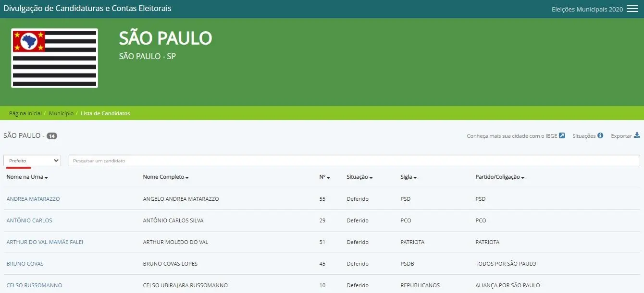Open ANDREA MATARAZZO candidate page
Viewport: 644px width, 293px height.
point(33,199)
